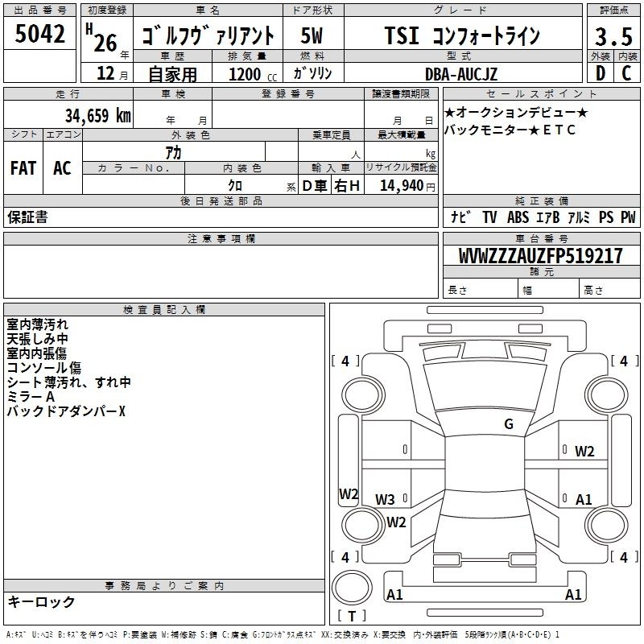The image size is (644, 644).
Task: Select the top-left [4] tire marker
Action: pyautogui.click(x=345, y=361)
